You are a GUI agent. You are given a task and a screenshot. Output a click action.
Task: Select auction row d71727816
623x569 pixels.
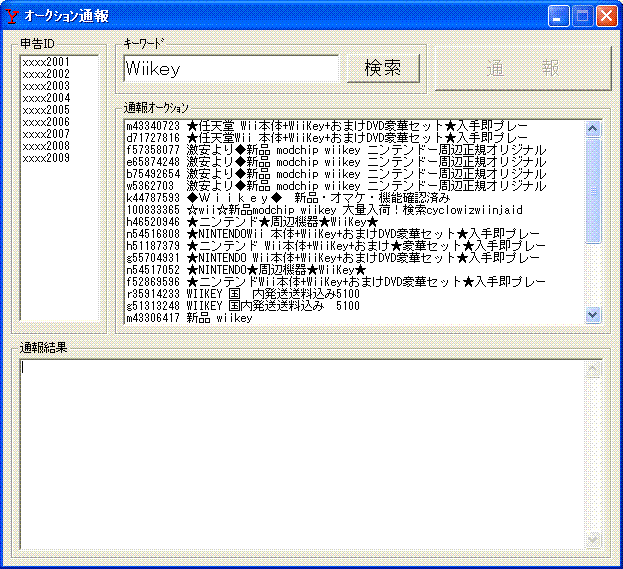[x=354, y=138]
